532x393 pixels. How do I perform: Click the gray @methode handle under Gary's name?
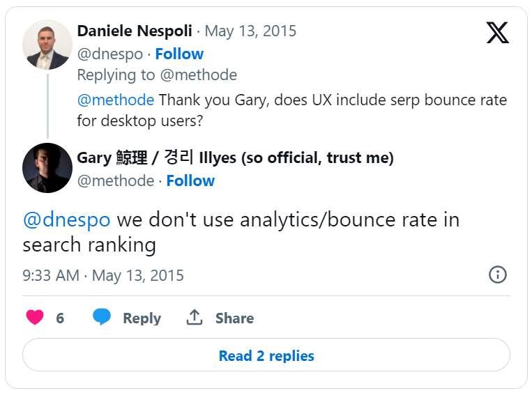115,180
